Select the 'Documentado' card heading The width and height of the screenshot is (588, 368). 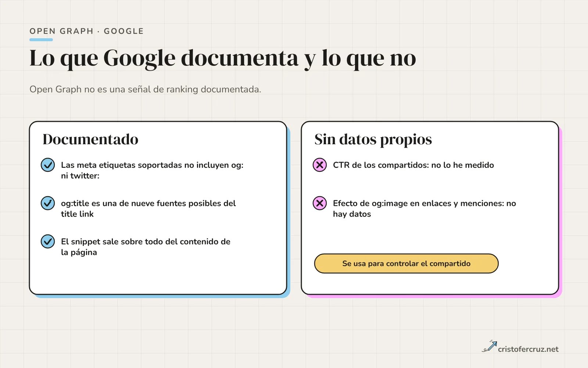tap(90, 139)
